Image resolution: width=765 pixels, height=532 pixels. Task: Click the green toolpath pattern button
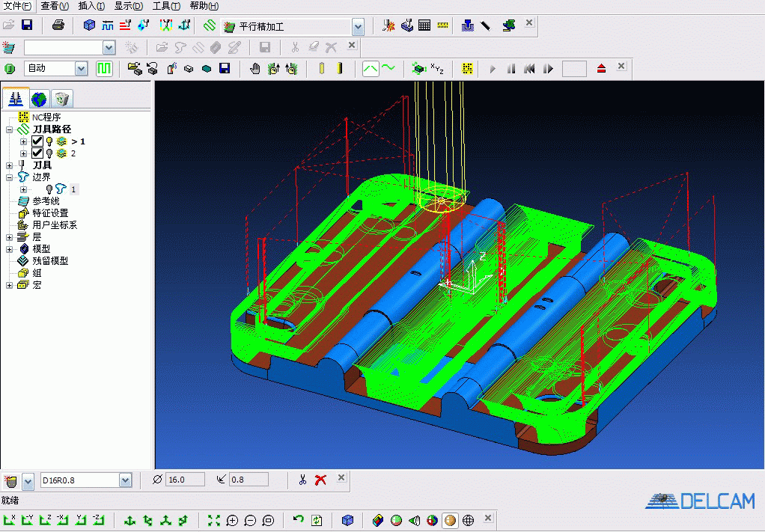tap(104, 68)
